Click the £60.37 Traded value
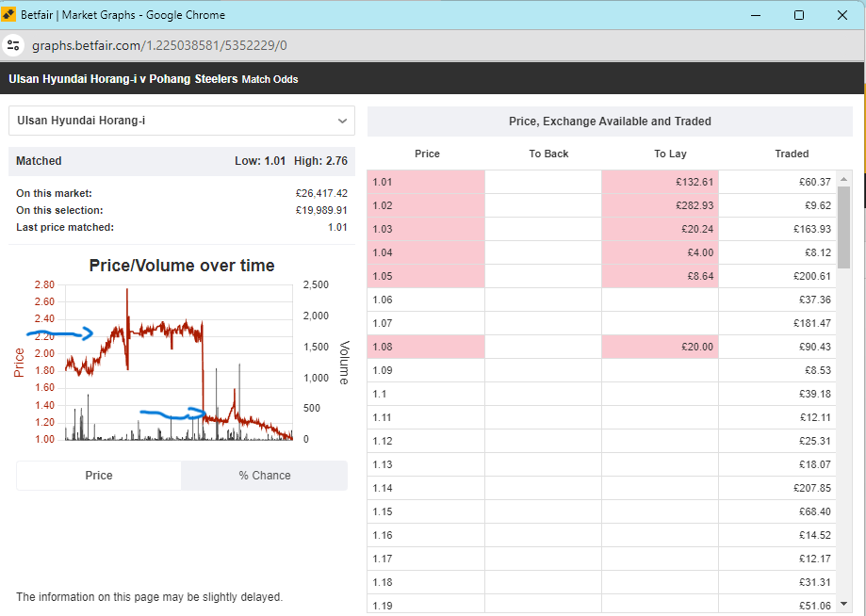 pyautogui.click(x=814, y=182)
